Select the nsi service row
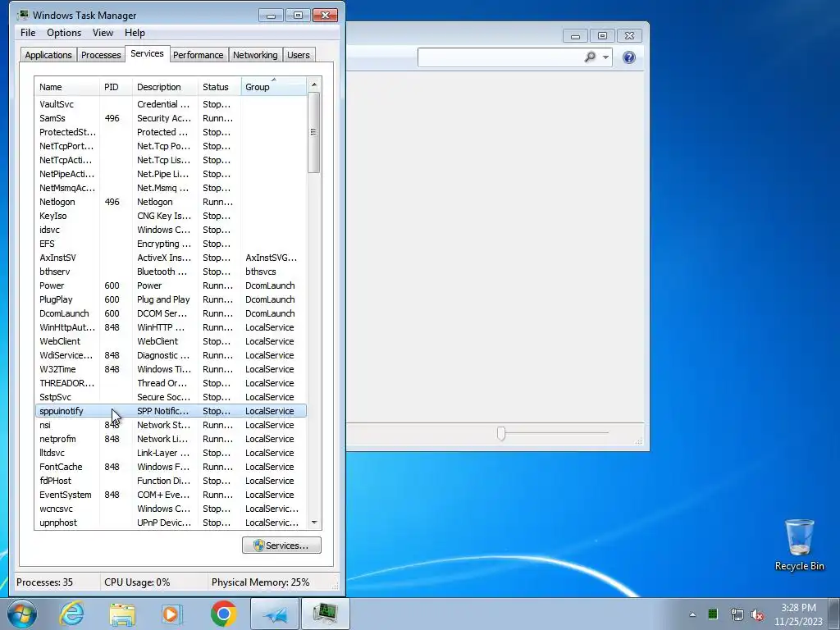Viewport: 840px width, 630px height. tap(171, 424)
